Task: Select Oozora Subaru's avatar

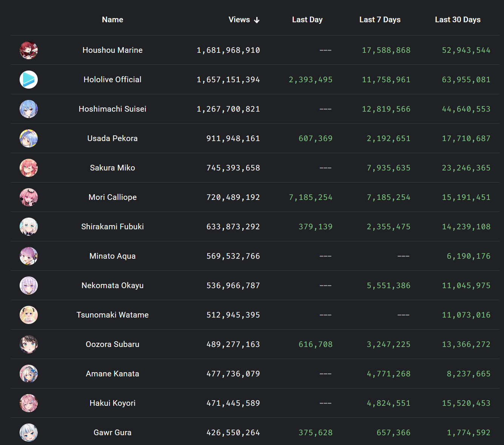Action: 29,344
